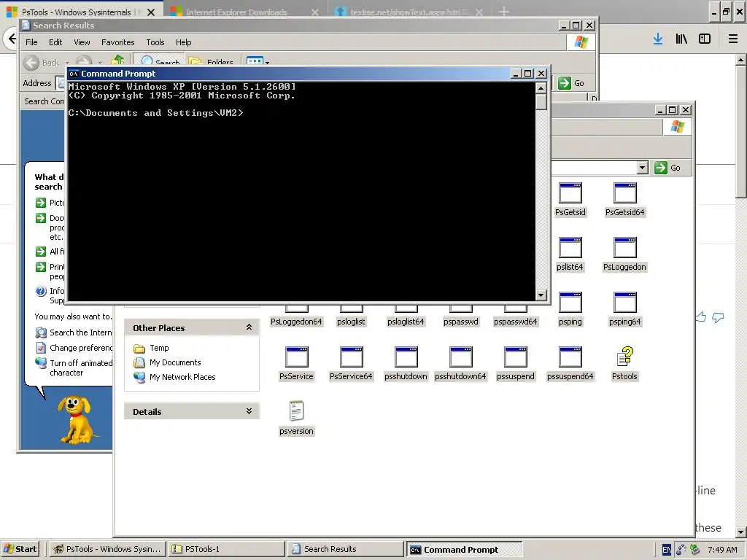
Task: Select the psshutdown file icon
Action: click(x=406, y=357)
